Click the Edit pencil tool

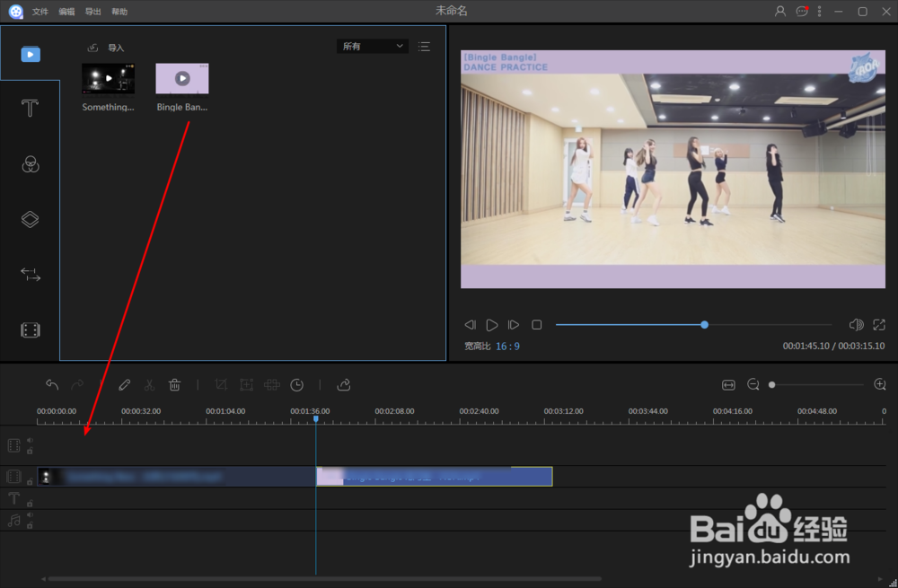pos(124,385)
